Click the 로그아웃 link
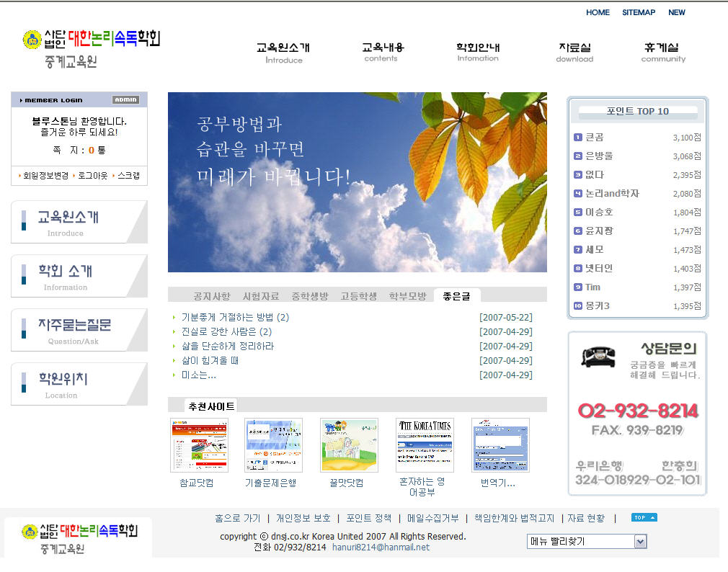The image size is (728, 572). point(92,175)
